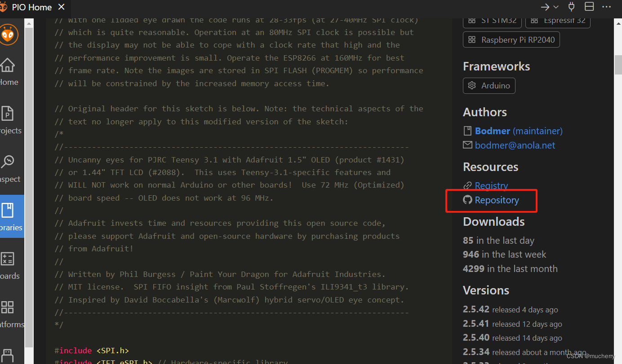The width and height of the screenshot is (622, 364).
Task: Select version 2.5.40 entry
Action: pos(512,338)
